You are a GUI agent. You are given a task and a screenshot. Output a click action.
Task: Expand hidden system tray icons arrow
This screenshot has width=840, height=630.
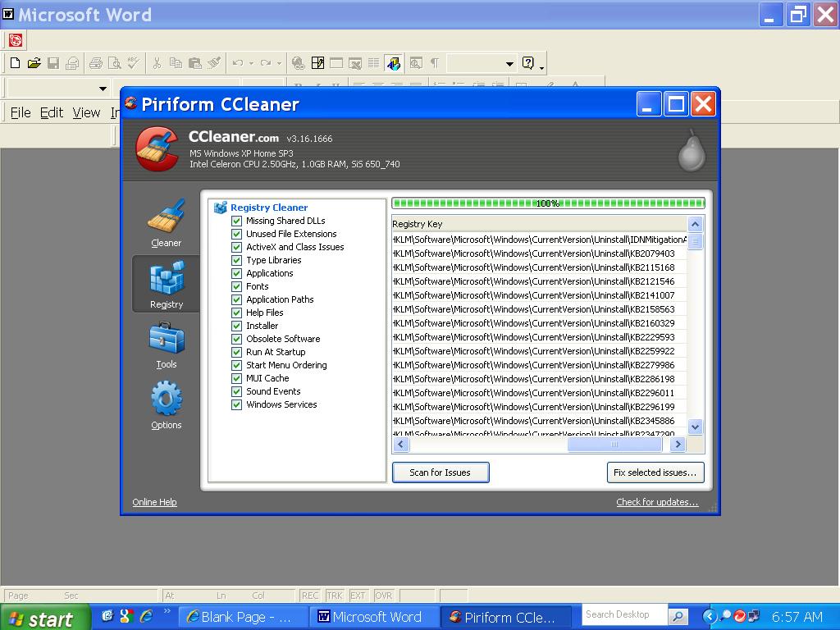[710, 616]
